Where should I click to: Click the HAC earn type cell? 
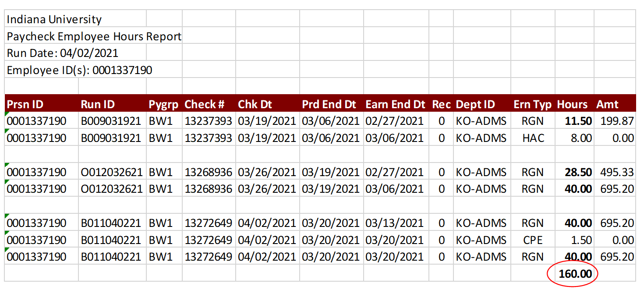coord(533,138)
